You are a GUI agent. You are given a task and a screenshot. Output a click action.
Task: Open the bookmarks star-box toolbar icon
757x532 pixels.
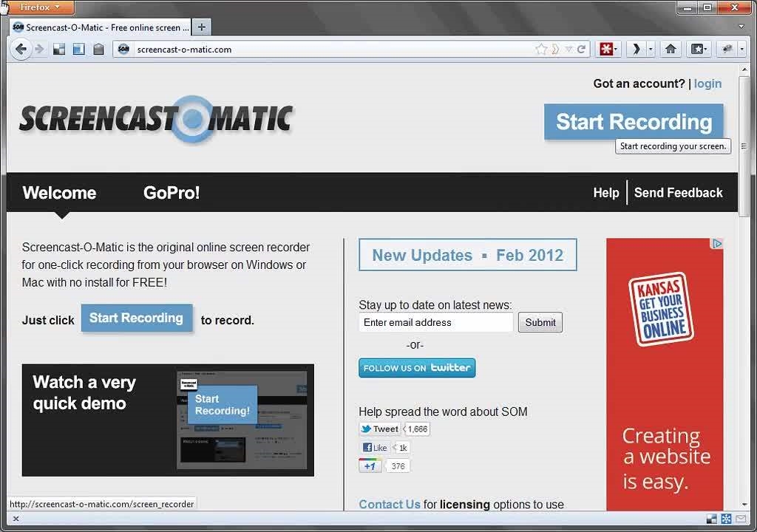pyautogui.click(x=697, y=49)
